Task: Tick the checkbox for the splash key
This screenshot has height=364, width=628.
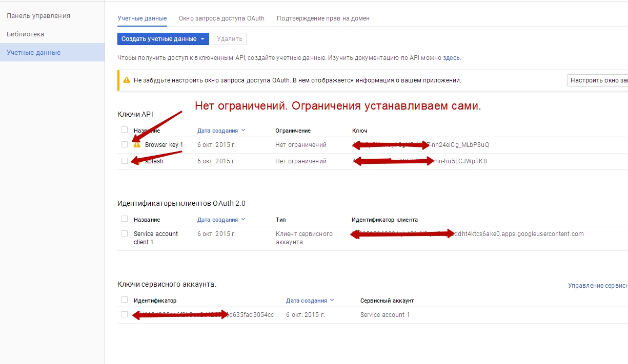Action: pos(125,161)
